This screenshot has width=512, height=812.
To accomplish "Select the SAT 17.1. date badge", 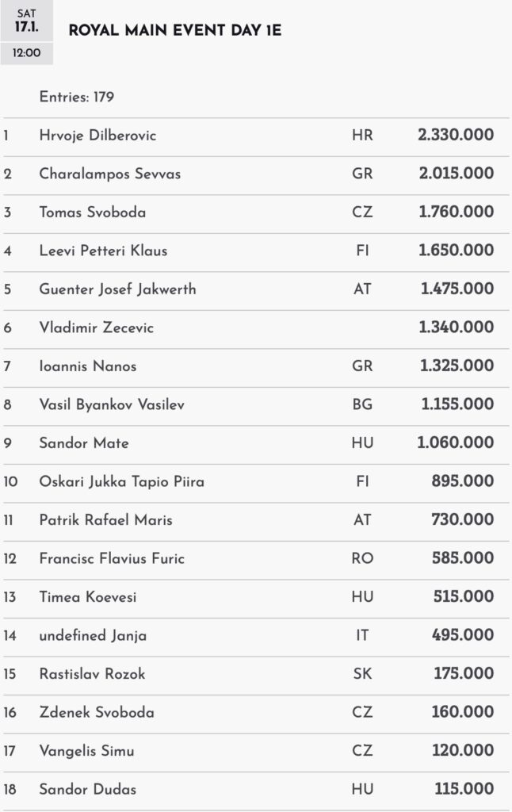I will pos(26,20).
